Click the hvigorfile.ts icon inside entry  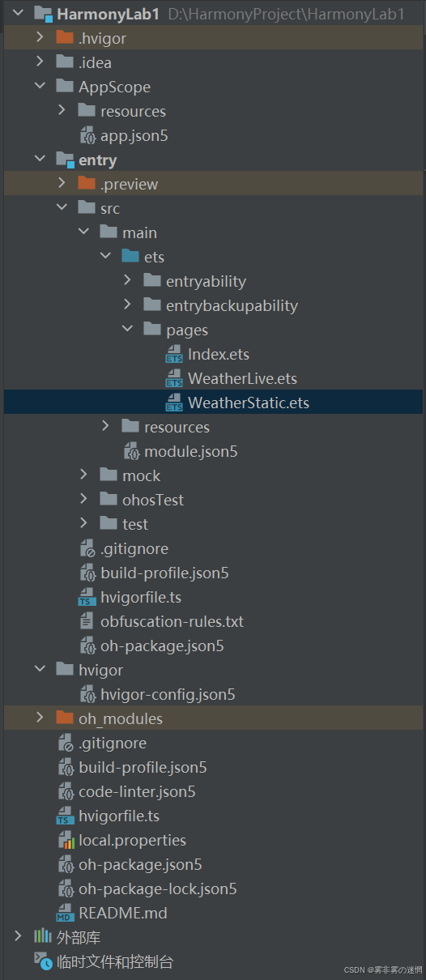[87, 597]
